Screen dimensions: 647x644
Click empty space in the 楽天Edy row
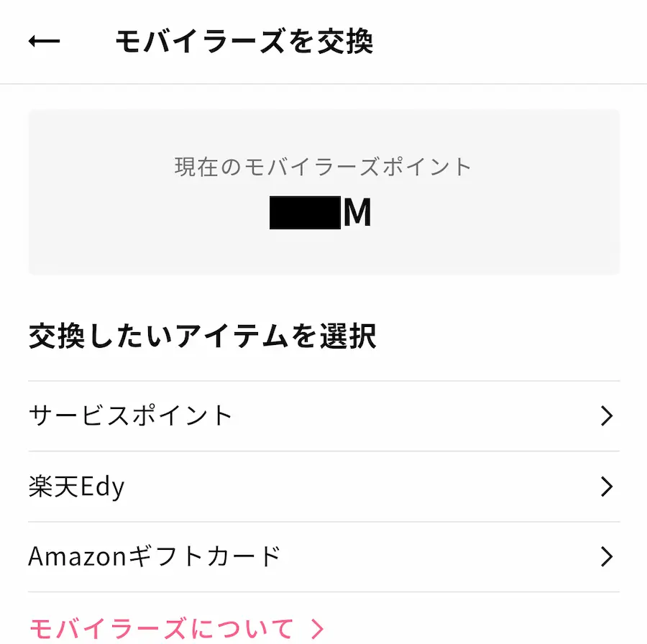(x=359, y=487)
